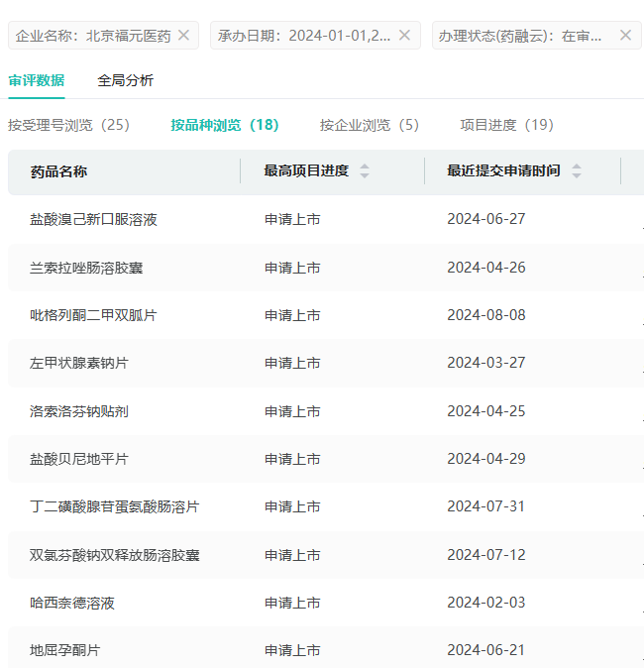
Task: Sort by 最高项目进度 column arrows
Action: [x=365, y=170]
